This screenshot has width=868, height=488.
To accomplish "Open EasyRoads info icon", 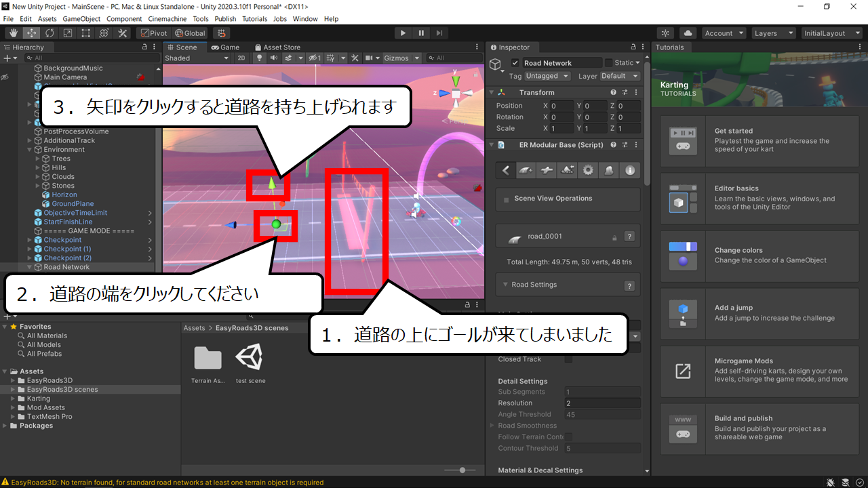I will [x=630, y=170].
